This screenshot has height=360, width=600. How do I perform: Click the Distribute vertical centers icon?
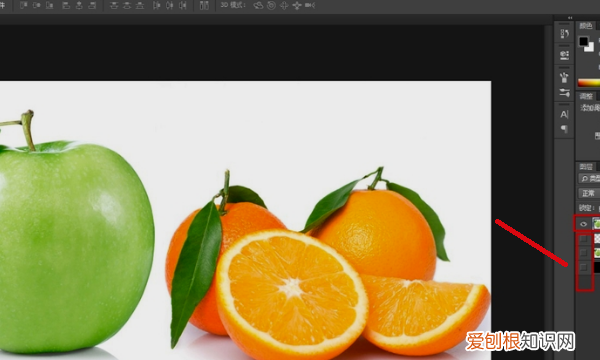[127, 5]
